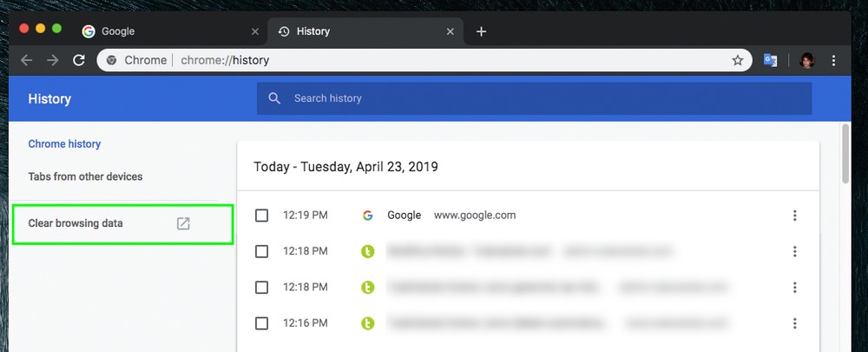Open the Google Translate extension icon
Viewport: 868px width, 352px height.
coord(769,60)
